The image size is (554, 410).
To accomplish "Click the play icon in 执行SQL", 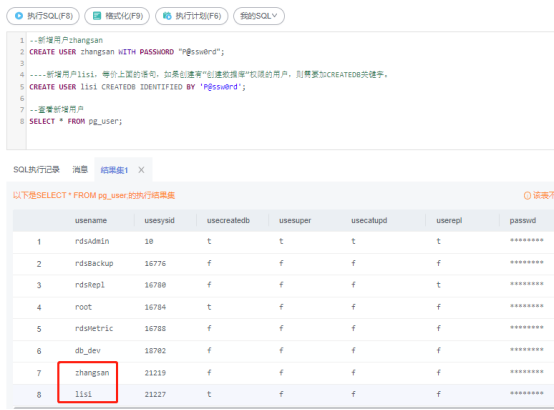I will pyautogui.click(x=19, y=16).
